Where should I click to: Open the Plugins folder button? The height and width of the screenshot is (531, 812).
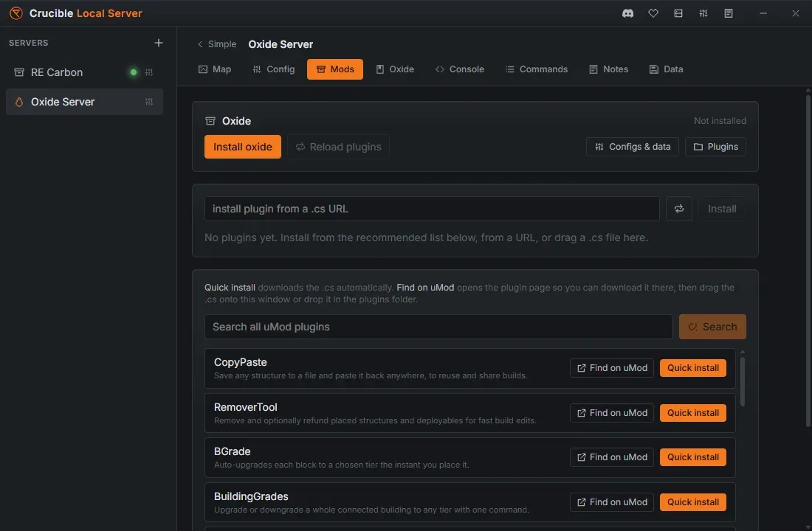coord(716,147)
